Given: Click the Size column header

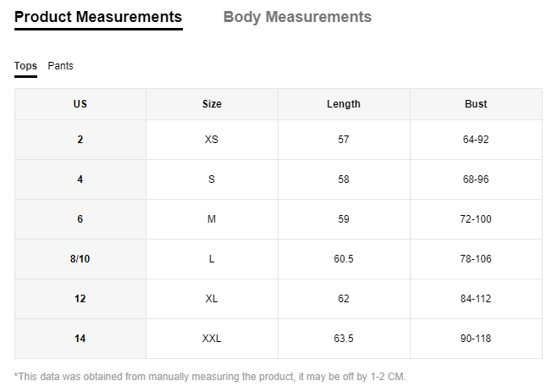Looking at the screenshot, I should (x=212, y=104).
